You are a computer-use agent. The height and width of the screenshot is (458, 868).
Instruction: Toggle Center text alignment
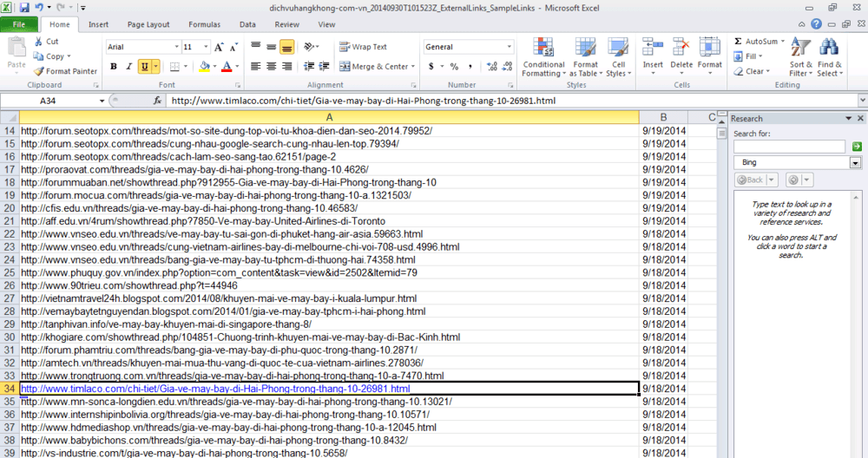coord(271,67)
